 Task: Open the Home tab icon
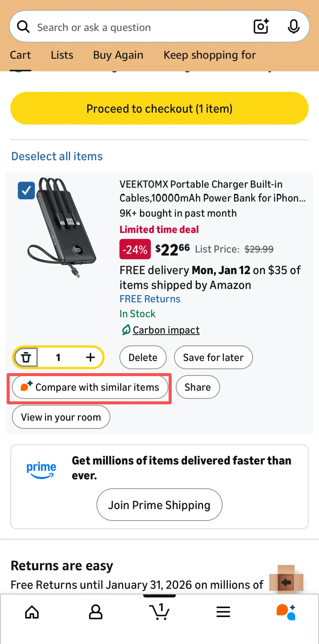[32, 612]
